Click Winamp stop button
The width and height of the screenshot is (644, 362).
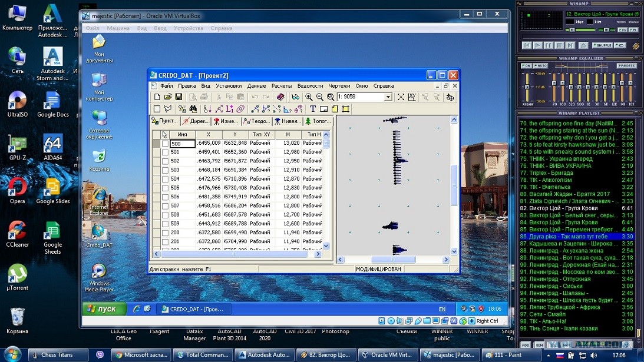pos(559,45)
